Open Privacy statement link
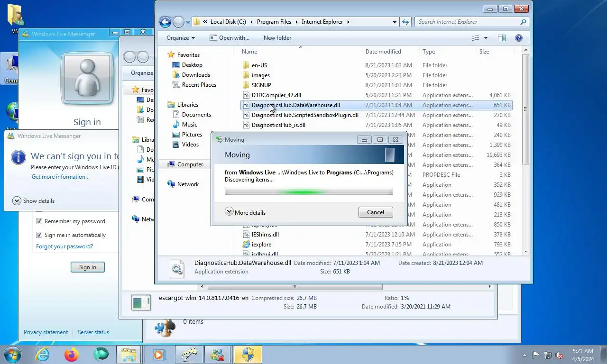 tap(46, 332)
